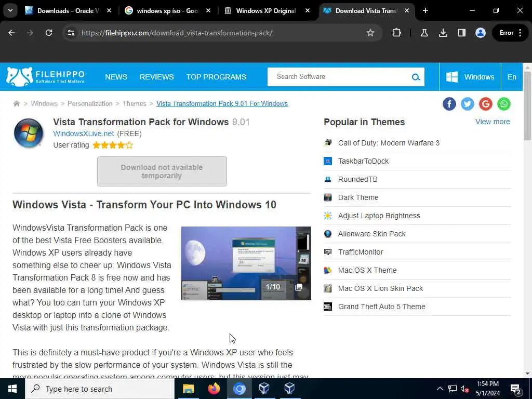The width and height of the screenshot is (532, 399).
Task: Open the screenshot gallery thumbnail
Action: coord(246,263)
